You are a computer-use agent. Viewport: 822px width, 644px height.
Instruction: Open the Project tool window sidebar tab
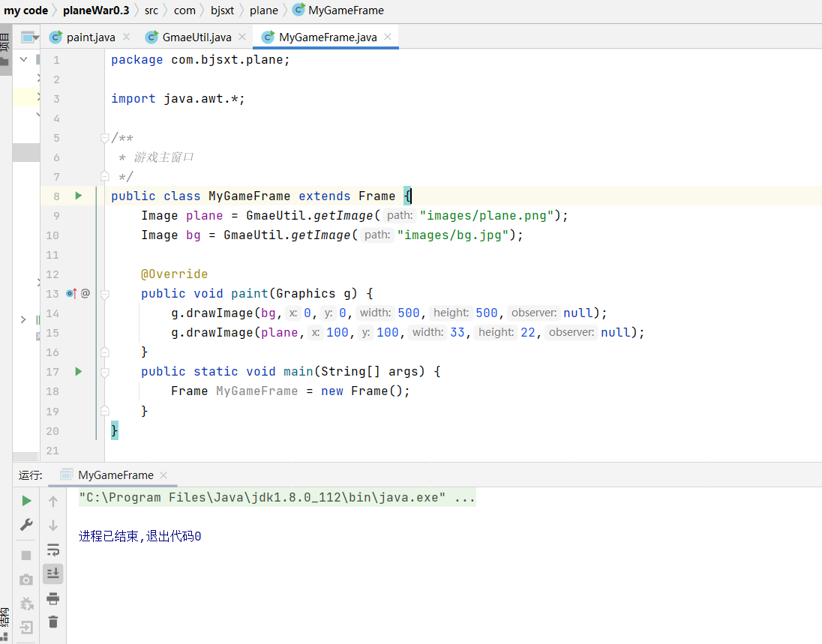(x=4, y=49)
